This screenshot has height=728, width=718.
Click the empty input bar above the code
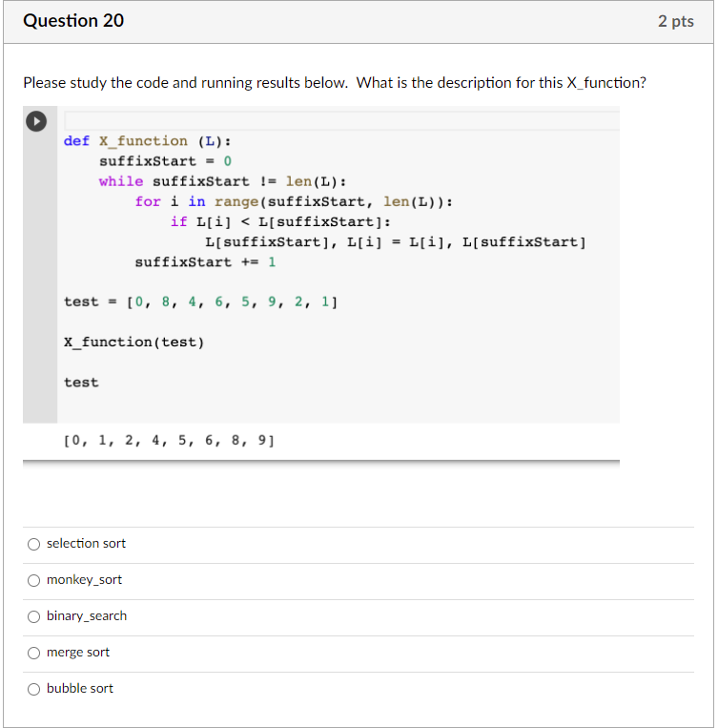click(342, 121)
